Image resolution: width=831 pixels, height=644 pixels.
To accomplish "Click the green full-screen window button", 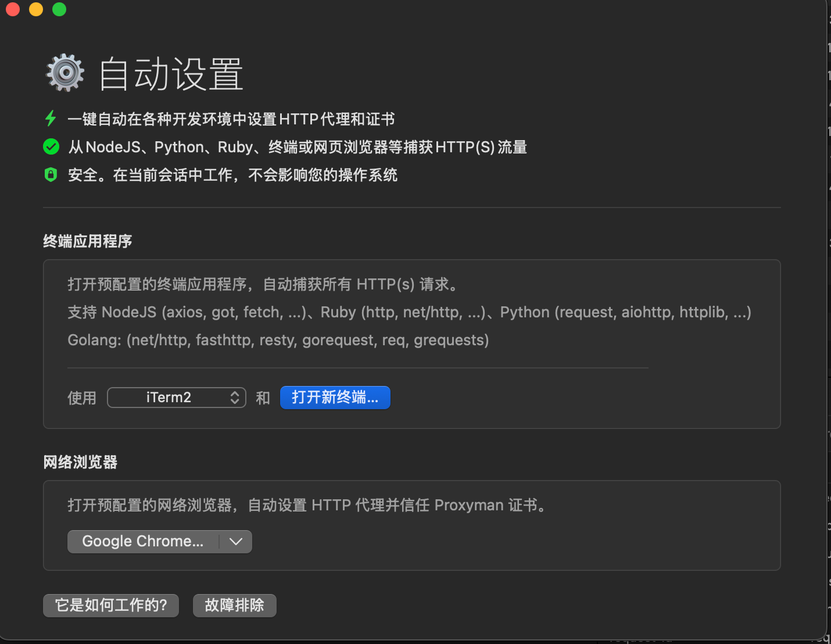I will (x=59, y=9).
